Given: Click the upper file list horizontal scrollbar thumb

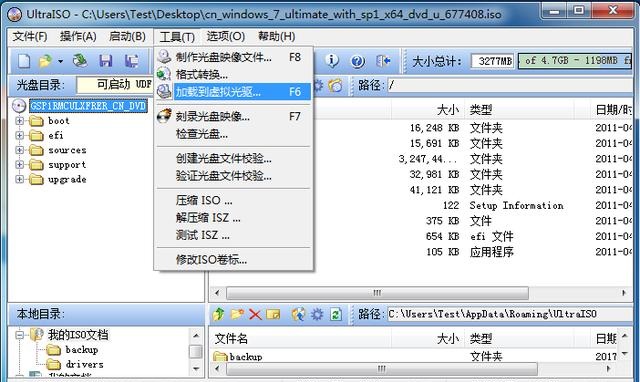Looking at the screenshot, I should point(377,293).
